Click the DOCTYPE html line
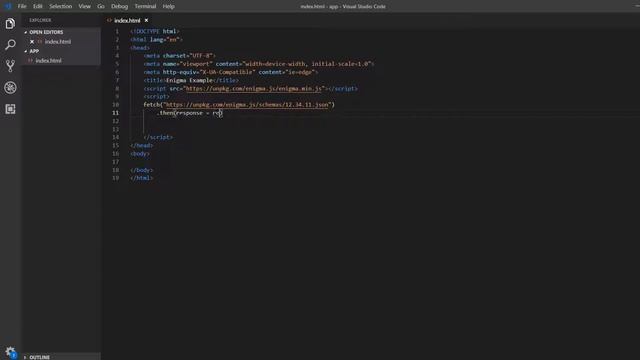The width and height of the screenshot is (640, 360). [x=155, y=31]
